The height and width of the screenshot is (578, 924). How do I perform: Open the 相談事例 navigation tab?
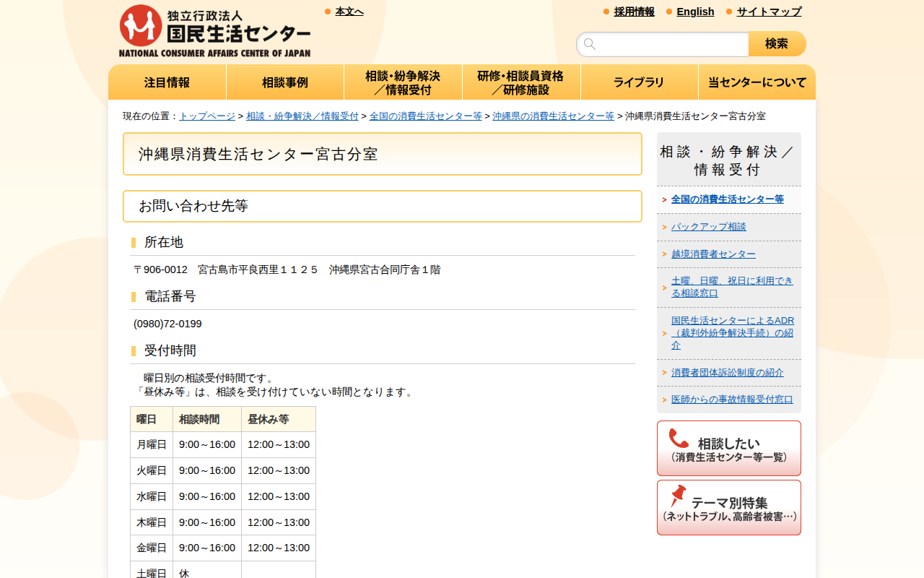tap(285, 82)
